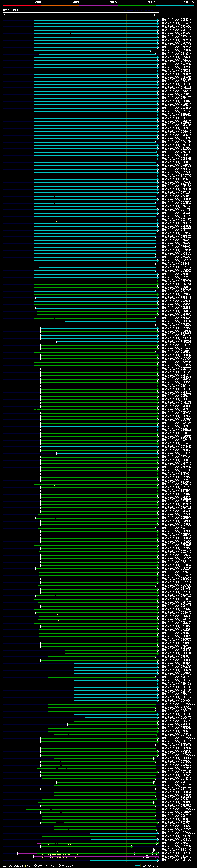Click the red ~20% identity color segment

[22, 6]
